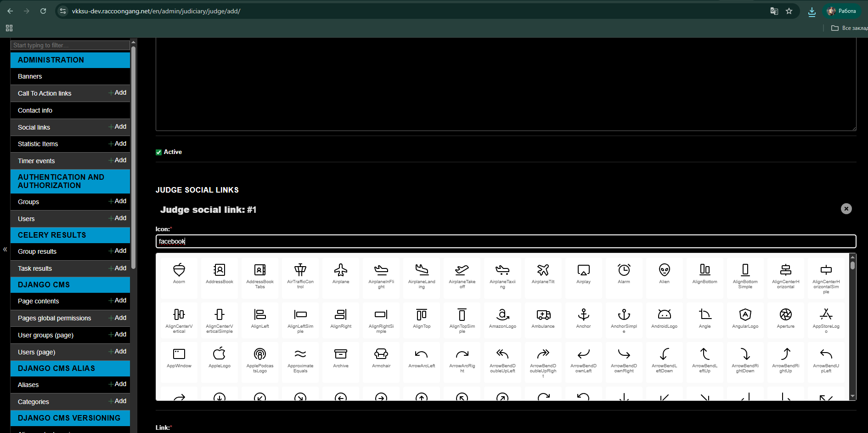Click Add next to Users
This screenshot has width=868, height=433.
118,218
